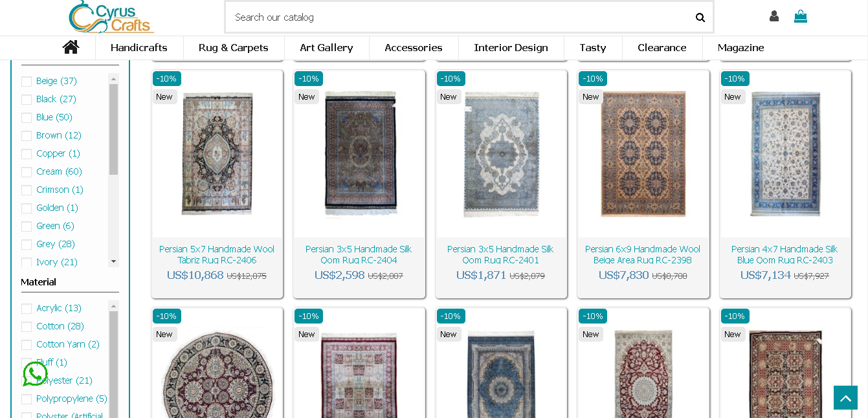Go to the Clearance menu item
The height and width of the screenshot is (418, 868).
(662, 47)
